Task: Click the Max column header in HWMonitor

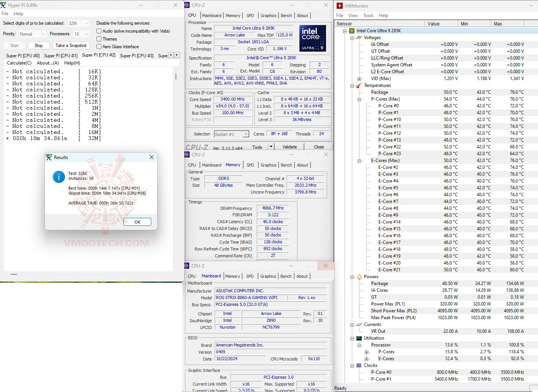Action: [x=507, y=24]
